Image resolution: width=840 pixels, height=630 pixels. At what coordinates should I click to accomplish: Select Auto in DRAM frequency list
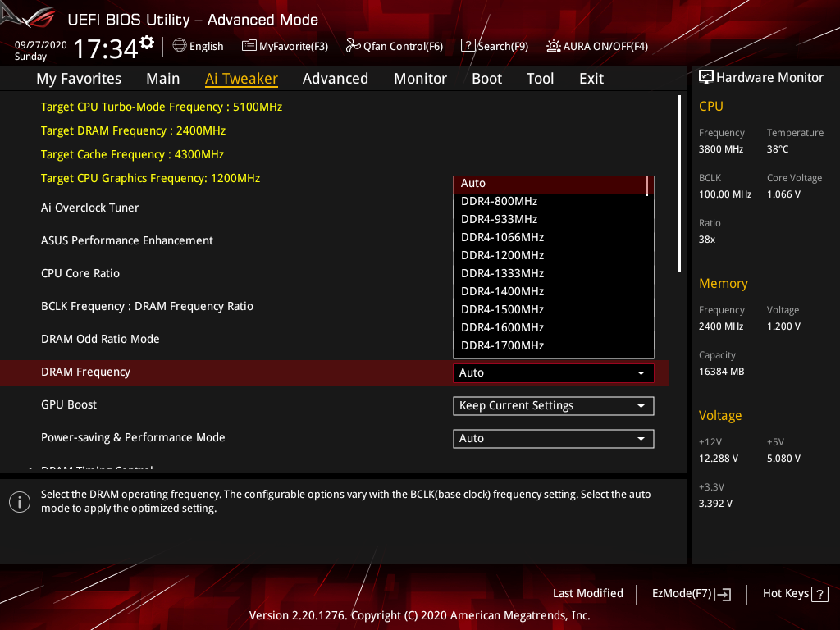[550, 184]
